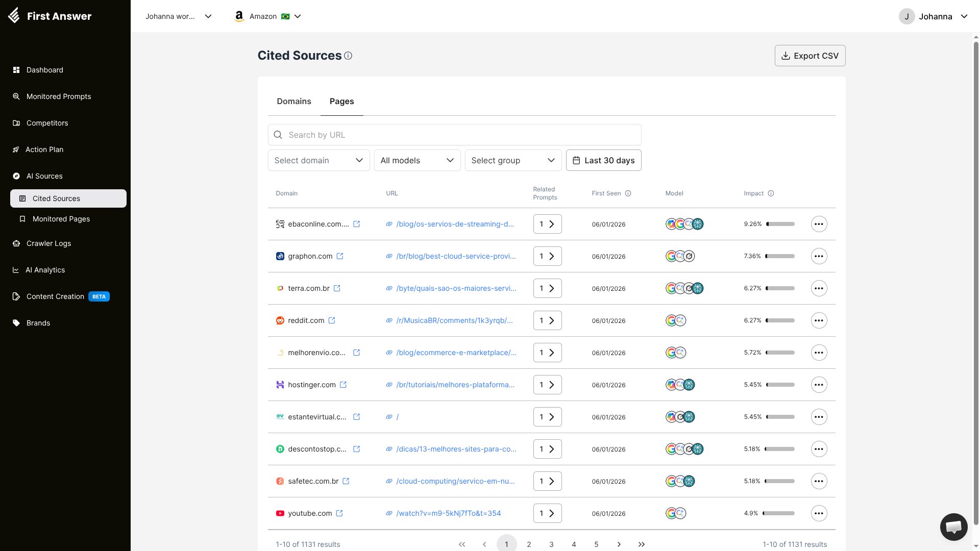Open Action Plan in the sidebar
This screenshot has width=980, height=551.
[x=44, y=149]
